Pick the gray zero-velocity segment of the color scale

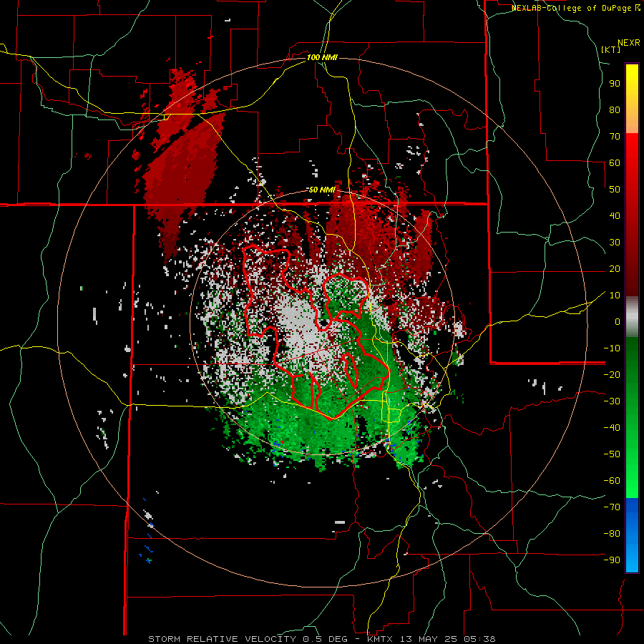point(632,317)
